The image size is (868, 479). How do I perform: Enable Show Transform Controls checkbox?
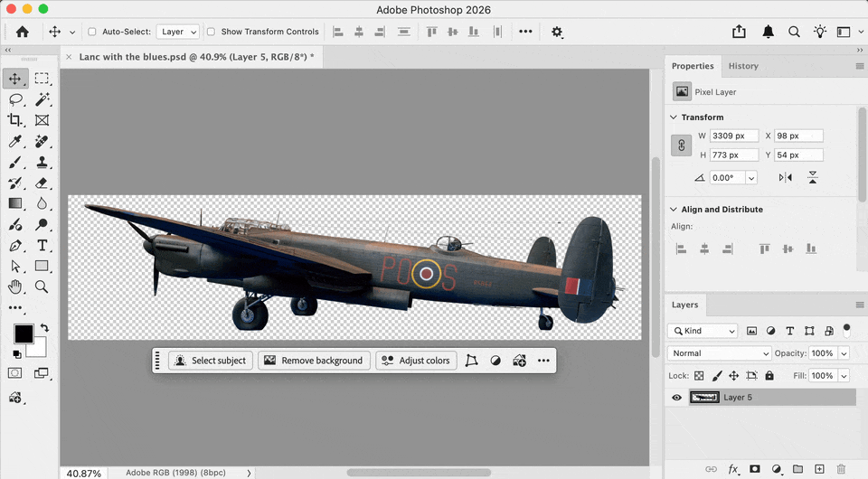tap(211, 32)
